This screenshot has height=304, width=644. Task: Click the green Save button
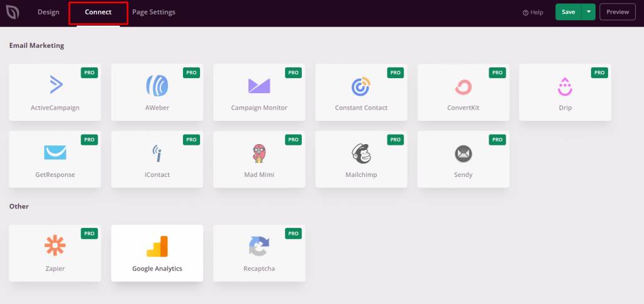(x=569, y=12)
